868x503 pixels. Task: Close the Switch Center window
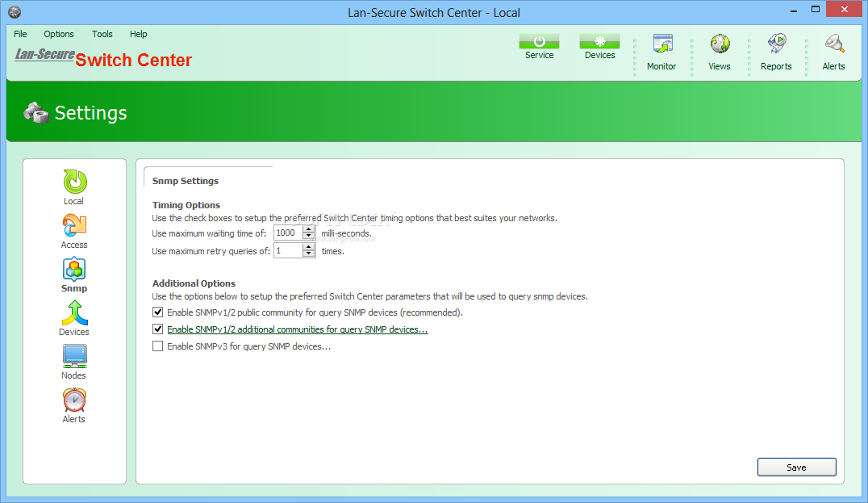(x=845, y=9)
